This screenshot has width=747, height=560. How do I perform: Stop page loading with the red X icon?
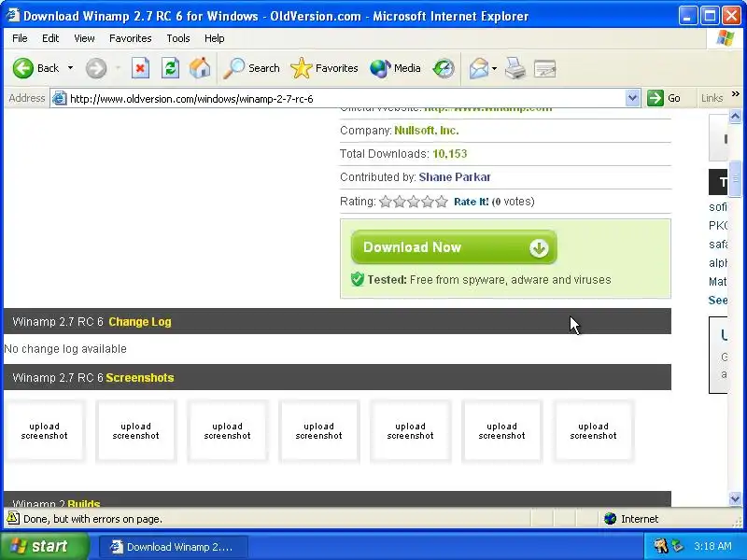[x=140, y=68]
